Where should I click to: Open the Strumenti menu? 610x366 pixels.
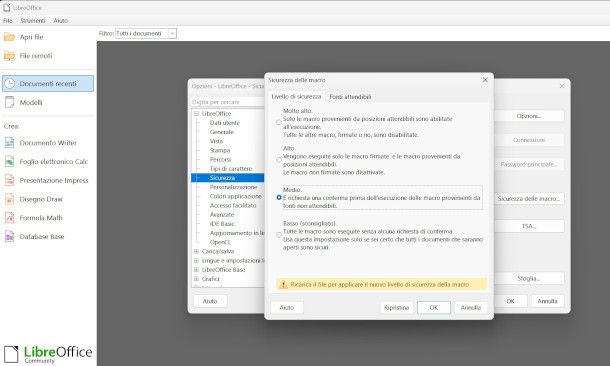[x=33, y=21]
